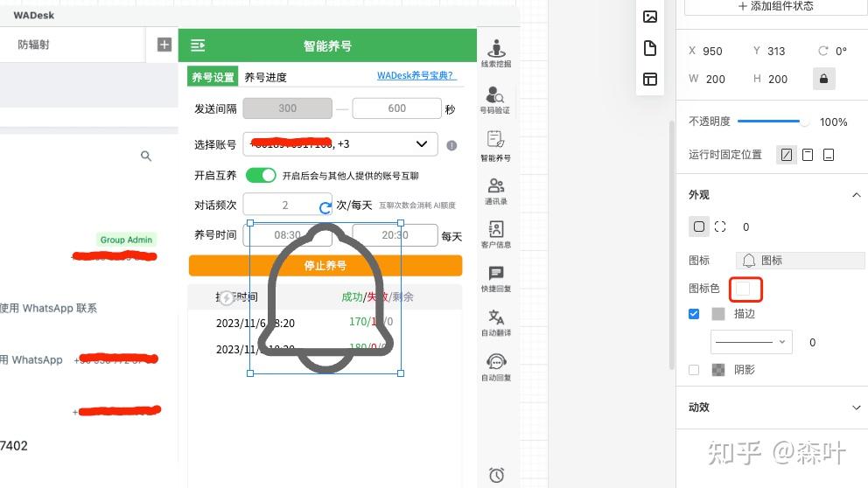Enable the 阴影 shadow checkbox
868x488 pixels.
(694, 370)
